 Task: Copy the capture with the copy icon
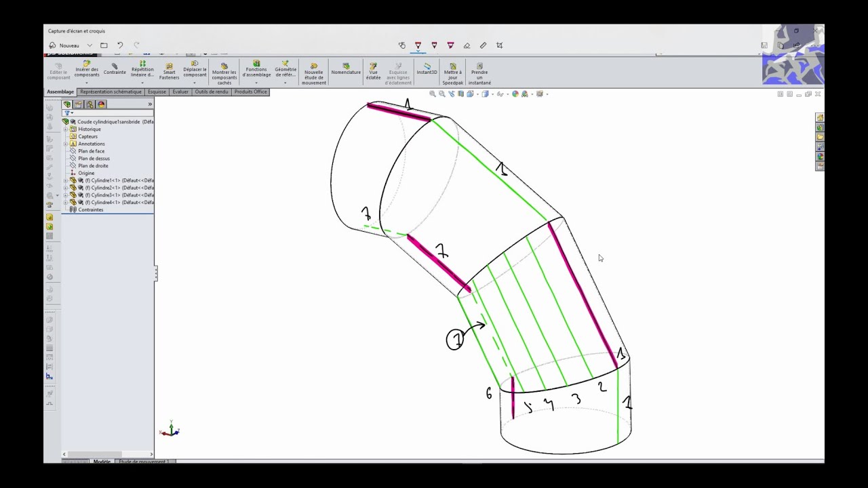click(781, 45)
